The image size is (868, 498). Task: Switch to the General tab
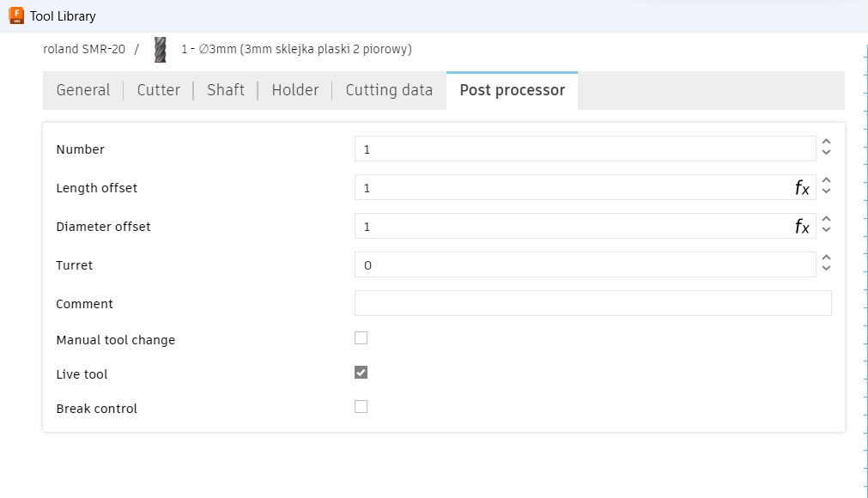(x=83, y=90)
